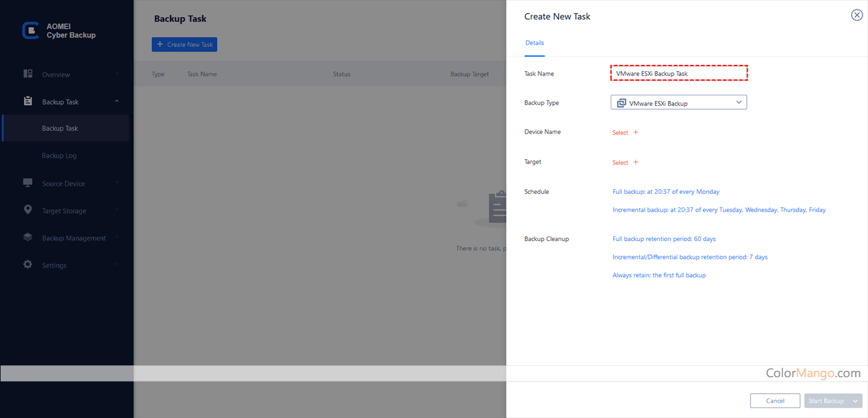
Task: Expand the Start Backup arrow options
Action: [x=856, y=401]
